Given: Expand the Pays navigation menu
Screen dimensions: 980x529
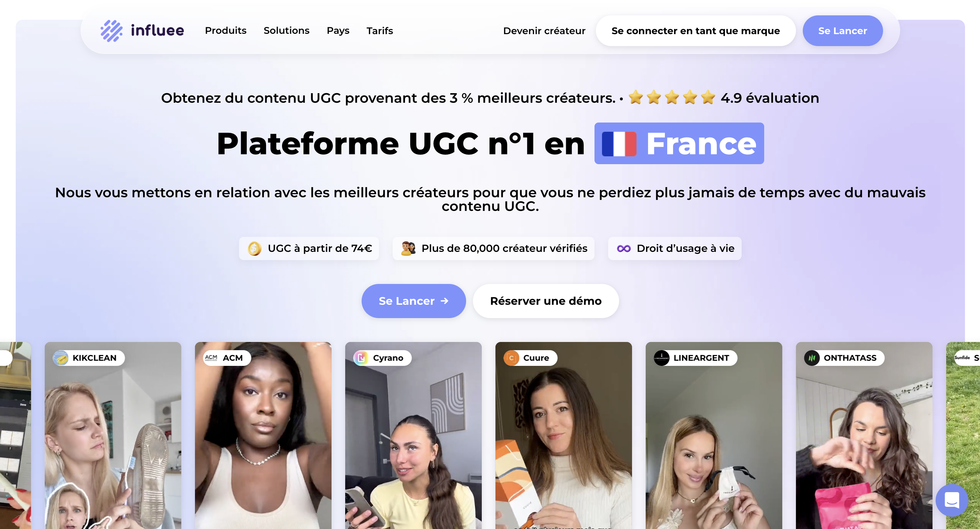Looking at the screenshot, I should click(338, 31).
